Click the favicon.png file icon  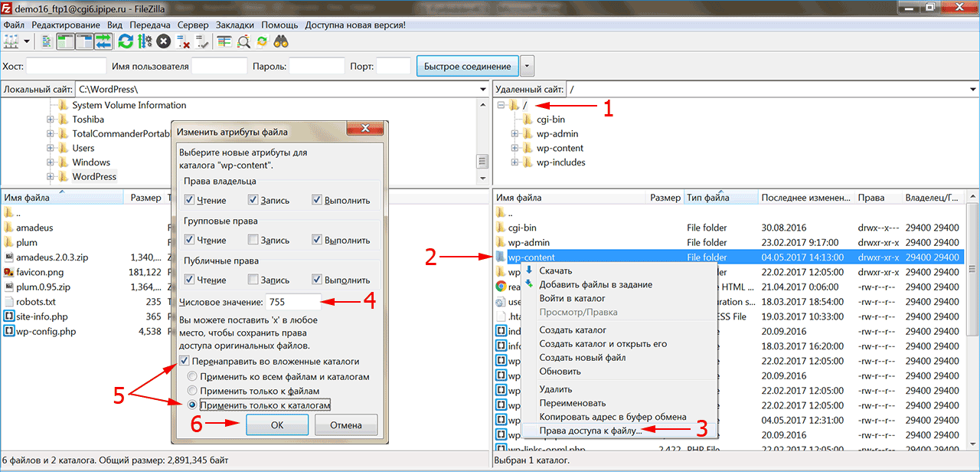(x=9, y=271)
